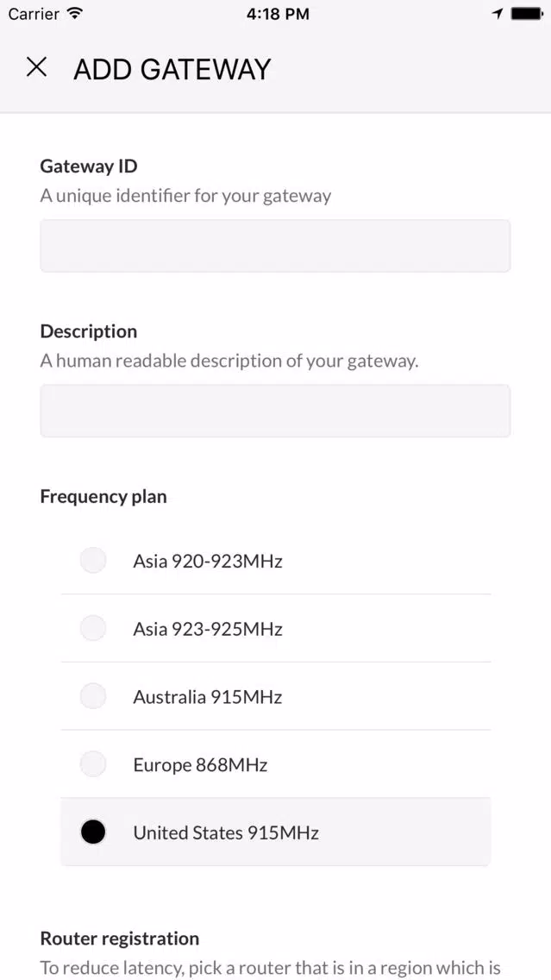Screen dimensions: 551x980
Task: Tap the location arrow status icon
Action: coord(498,14)
